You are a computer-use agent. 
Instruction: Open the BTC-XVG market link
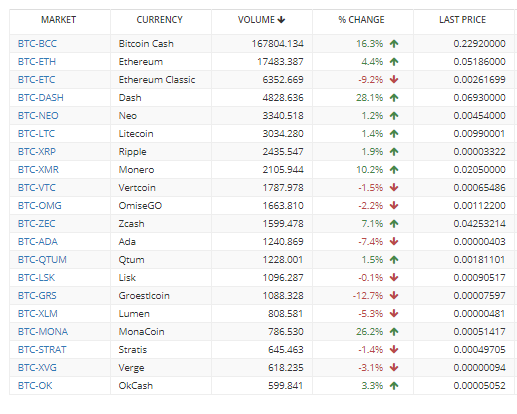(37, 368)
